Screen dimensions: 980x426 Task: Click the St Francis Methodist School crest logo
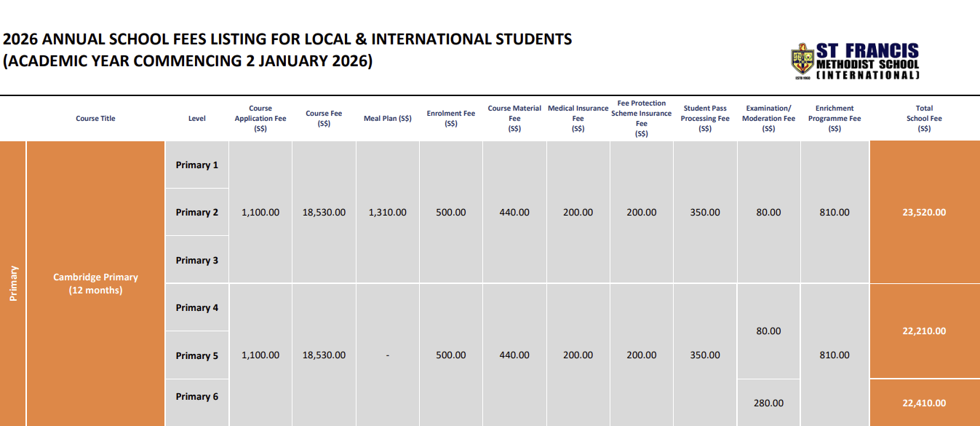point(802,61)
